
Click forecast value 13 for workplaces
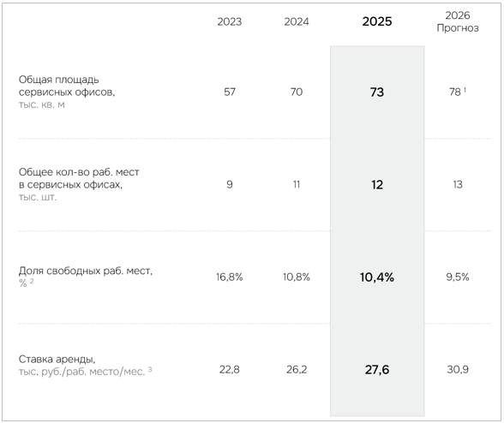click(x=458, y=184)
